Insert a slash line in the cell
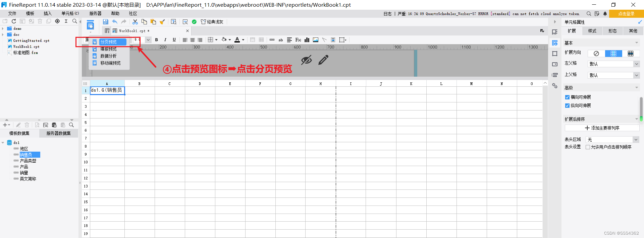 pos(324,40)
